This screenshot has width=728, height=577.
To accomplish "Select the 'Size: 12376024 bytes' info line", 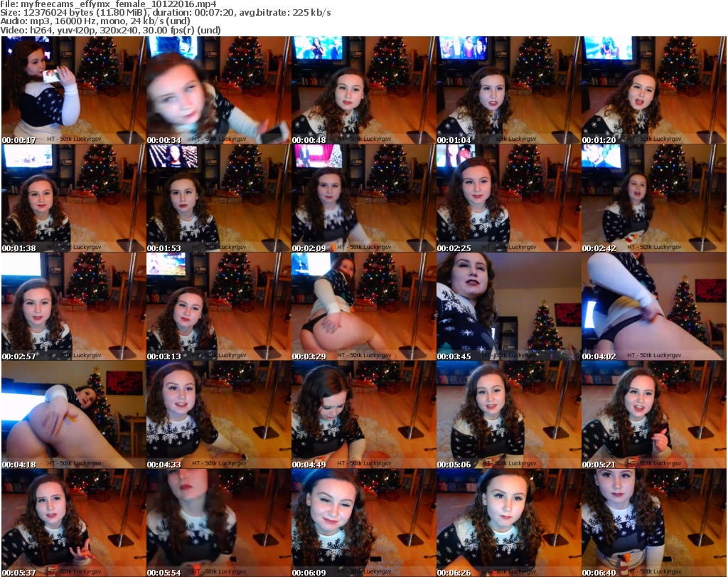I will pyautogui.click(x=166, y=13).
